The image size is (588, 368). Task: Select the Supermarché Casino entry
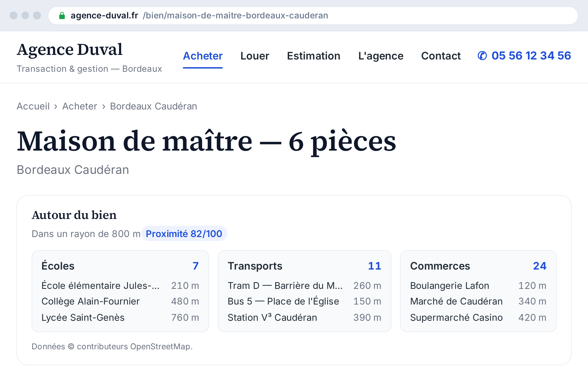478,317
